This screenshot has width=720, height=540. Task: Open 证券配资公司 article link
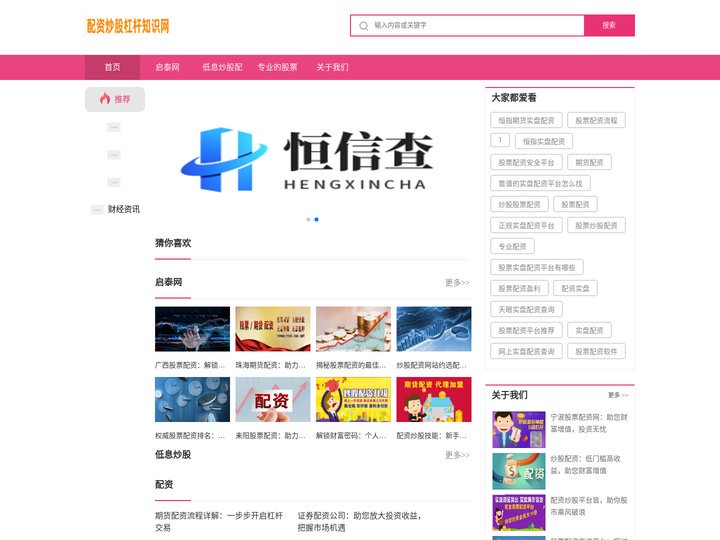[x=360, y=522]
